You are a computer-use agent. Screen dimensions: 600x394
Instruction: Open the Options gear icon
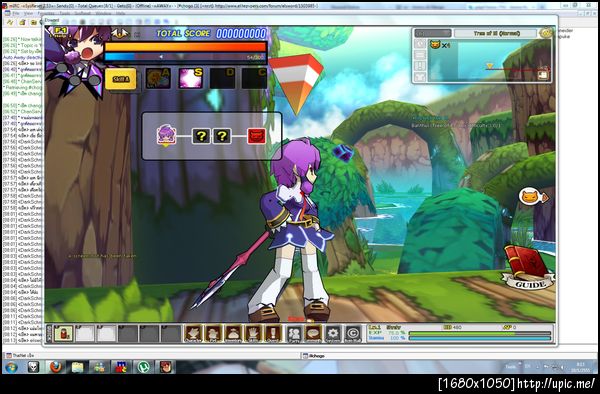pyautogui.click(x=333, y=334)
